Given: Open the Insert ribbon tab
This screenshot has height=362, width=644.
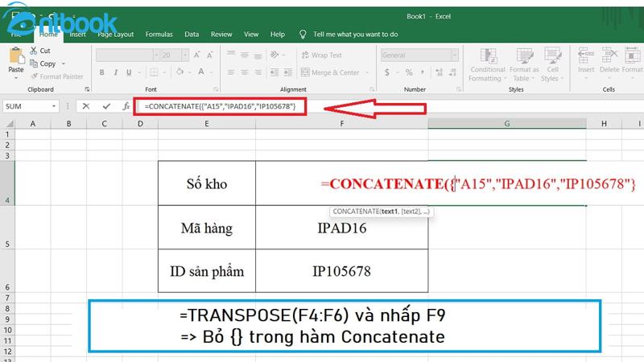Looking at the screenshot, I should 77,35.
